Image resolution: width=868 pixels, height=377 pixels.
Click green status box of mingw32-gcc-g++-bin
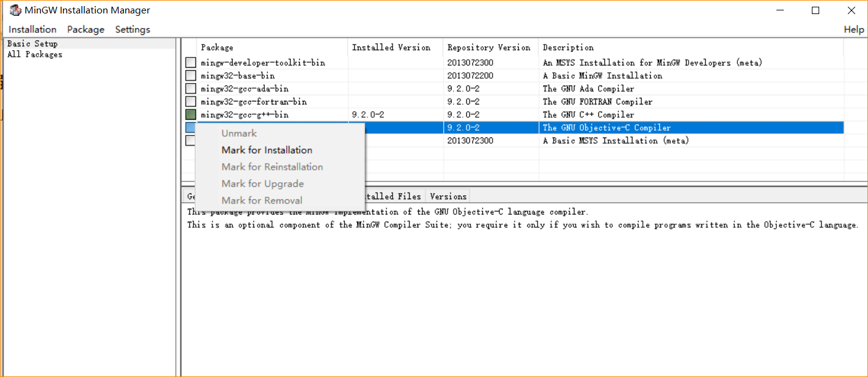click(191, 114)
